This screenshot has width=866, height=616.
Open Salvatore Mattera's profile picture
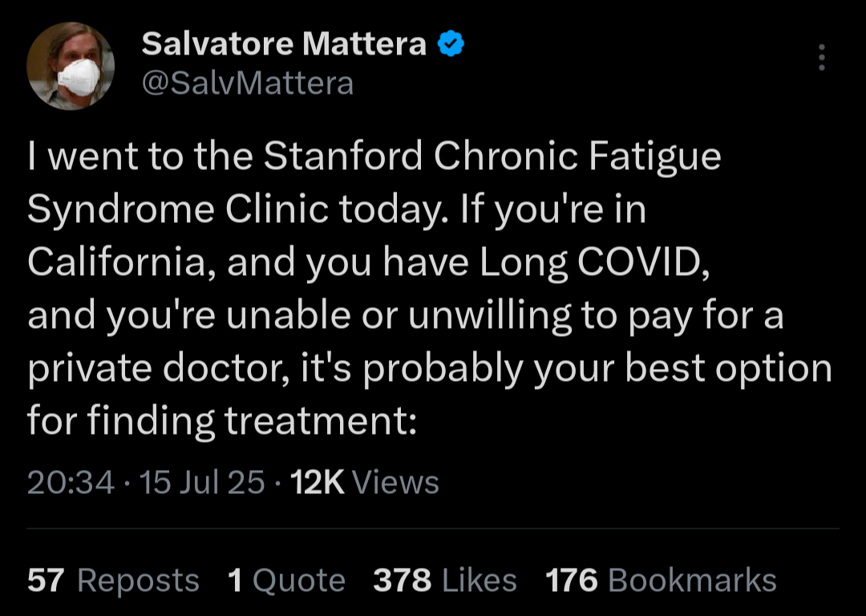71,66
